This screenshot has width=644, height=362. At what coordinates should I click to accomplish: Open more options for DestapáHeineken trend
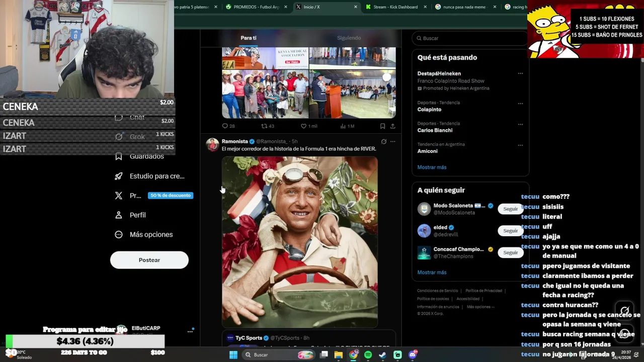point(520,73)
